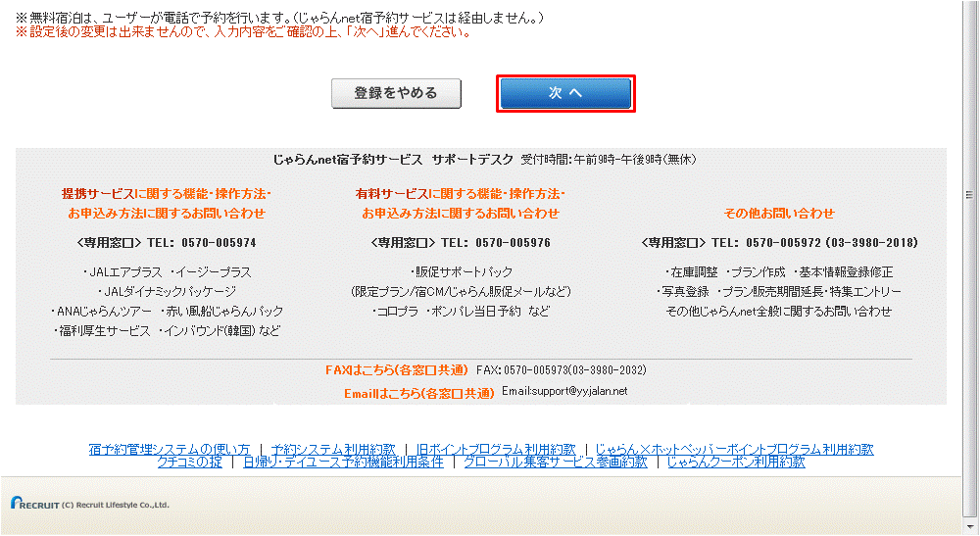Click 受付時間:午前9時-午後9時(無休) text
The image size is (980, 536).
click(x=609, y=160)
